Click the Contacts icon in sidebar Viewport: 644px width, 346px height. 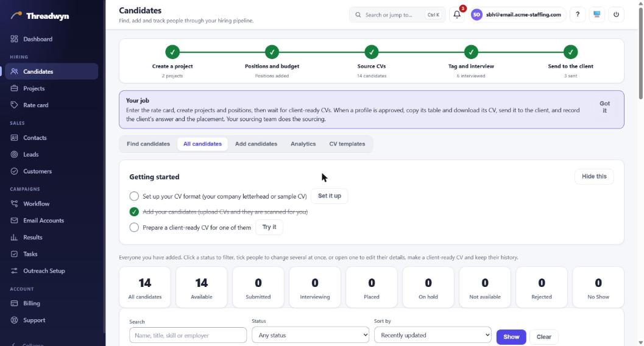(15, 138)
